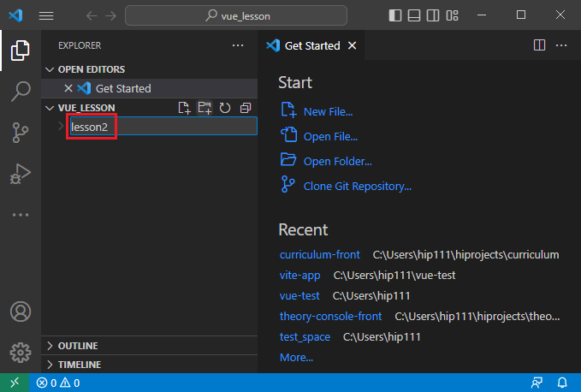
Task: Open recent project vite-app
Action: pyautogui.click(x=299, y=276)
